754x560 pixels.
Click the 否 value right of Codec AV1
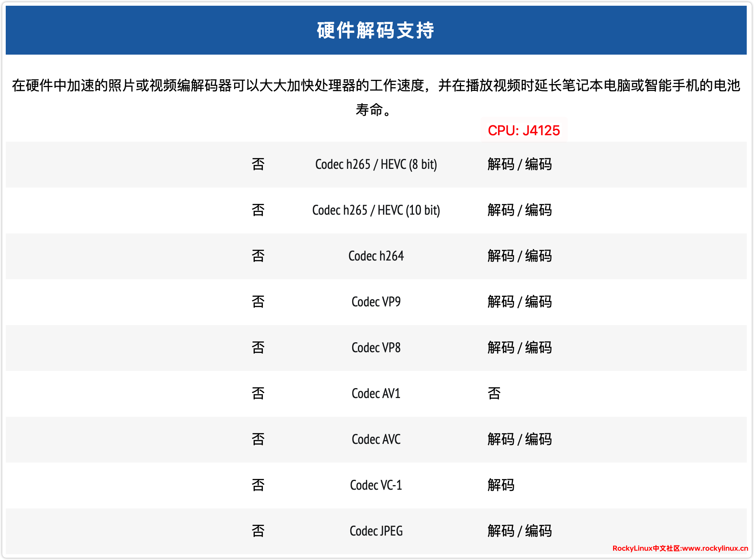point(494,393)
